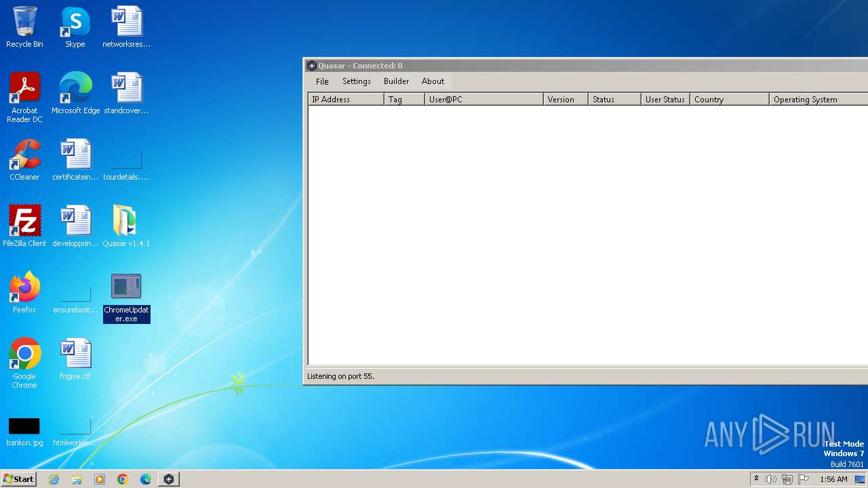The image size is (868, 488).
Task: Launch Chrome from the taskbar
Action: (x=123, y=479)
